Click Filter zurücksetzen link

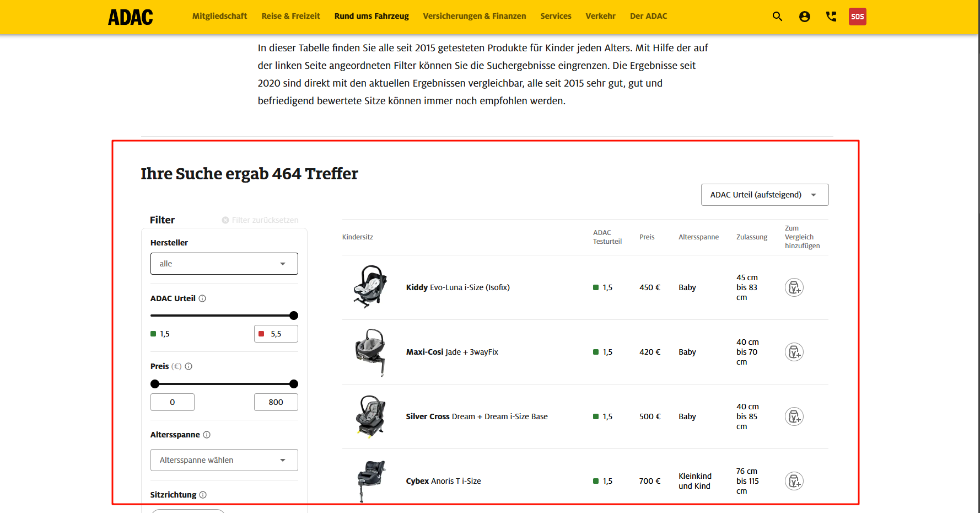pyautogui.click(x=260, y=220)
